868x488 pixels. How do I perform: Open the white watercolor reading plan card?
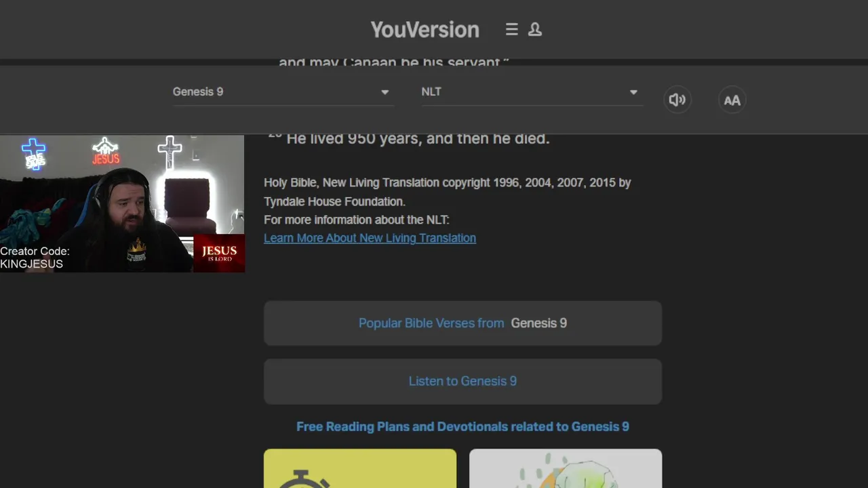point(566,468)
